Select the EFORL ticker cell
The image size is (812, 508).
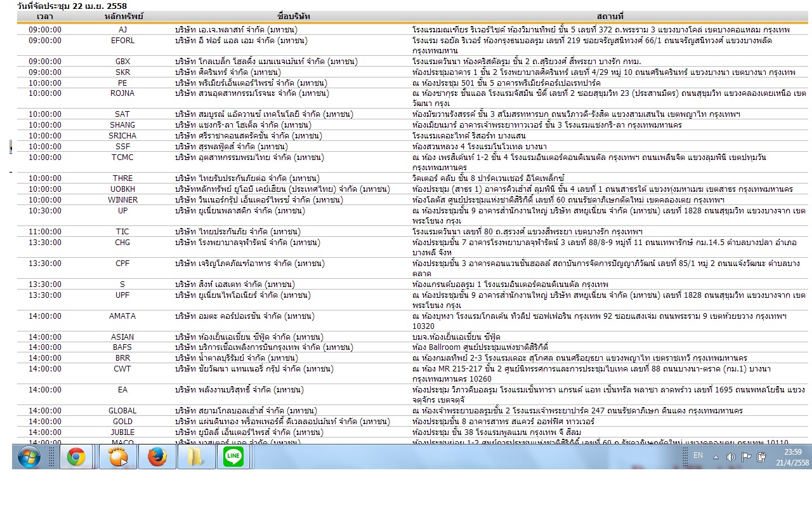pos(123,41)
